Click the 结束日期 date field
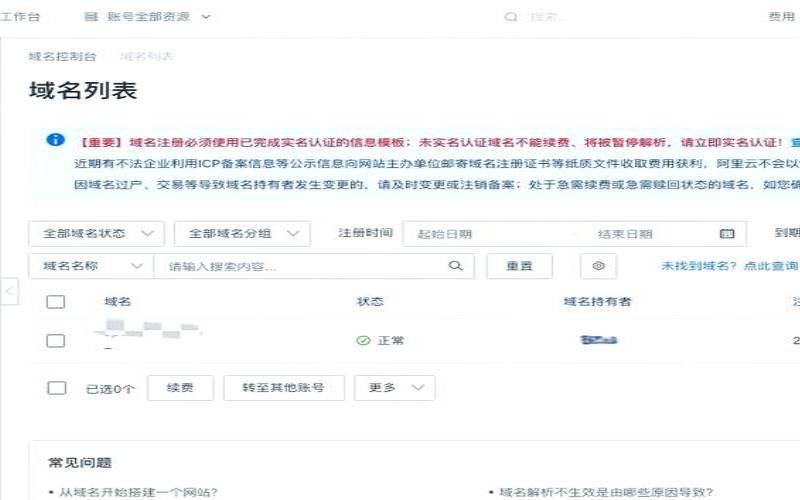This screenshot has height=500, width=800. pyautogui.click(x=625, y=234)
